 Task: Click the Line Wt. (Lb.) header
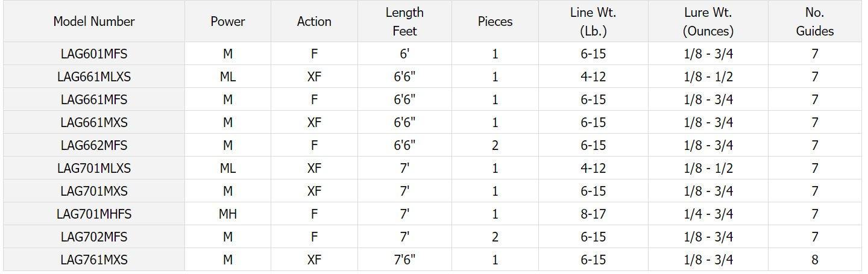(593, 22)
